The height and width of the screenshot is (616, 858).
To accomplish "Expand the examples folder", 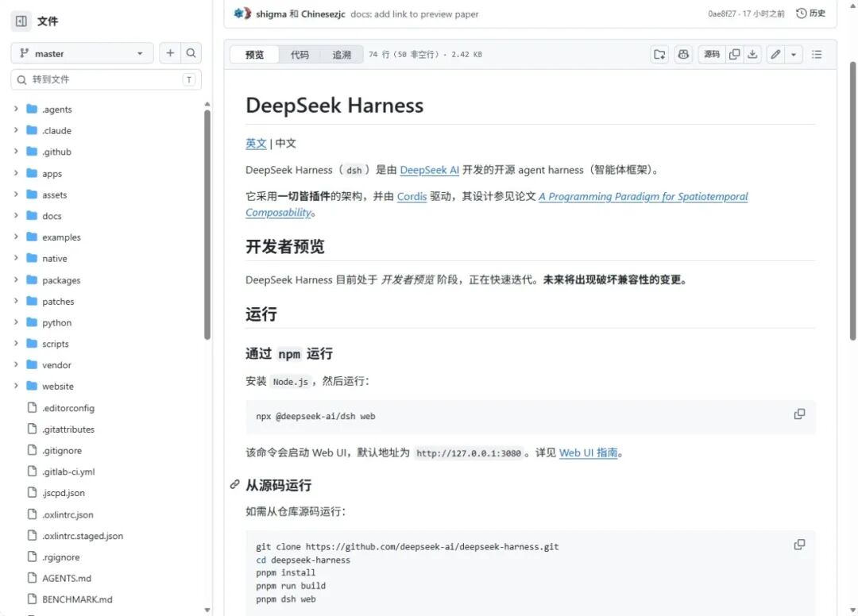I will (x=16, y=237).
